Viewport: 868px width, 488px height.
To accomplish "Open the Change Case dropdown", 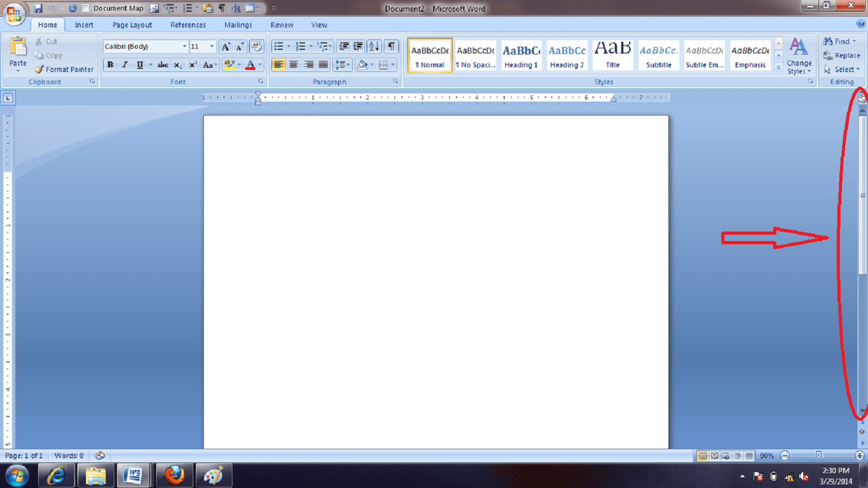I will [210, 65].
